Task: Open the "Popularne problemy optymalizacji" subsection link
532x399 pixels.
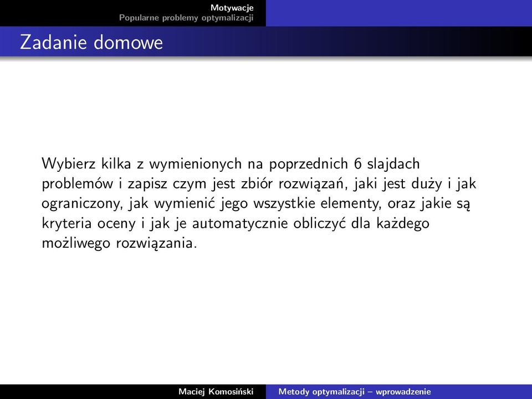Action: (x=186, y=18)
